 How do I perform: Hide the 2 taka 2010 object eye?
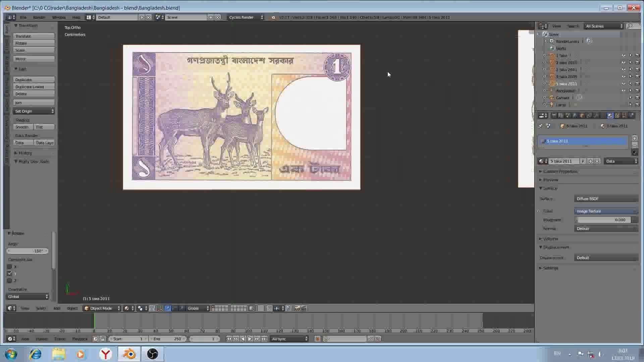pyautogui.click(x=623, y=62)
